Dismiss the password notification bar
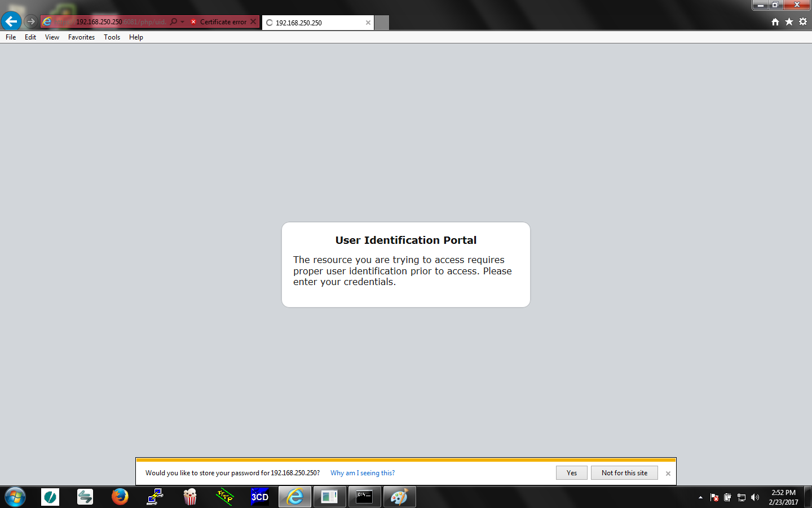The image size is (812, 508). click(668, 474)
